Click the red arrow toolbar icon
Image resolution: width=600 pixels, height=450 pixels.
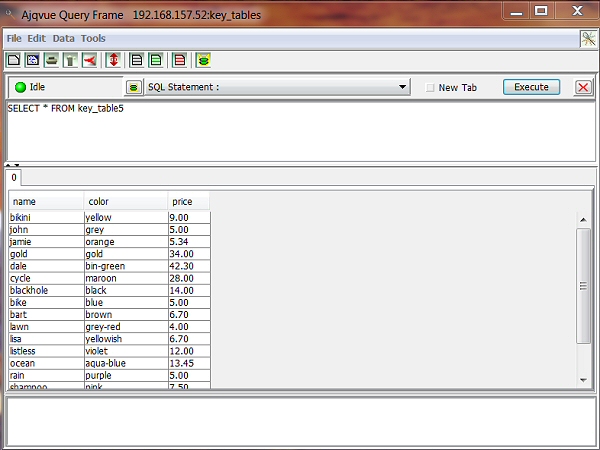(x=89, y=60)
